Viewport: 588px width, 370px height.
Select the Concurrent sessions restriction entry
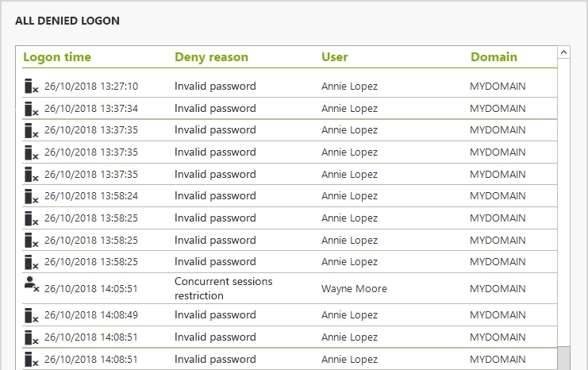click(x=223, y=288)
